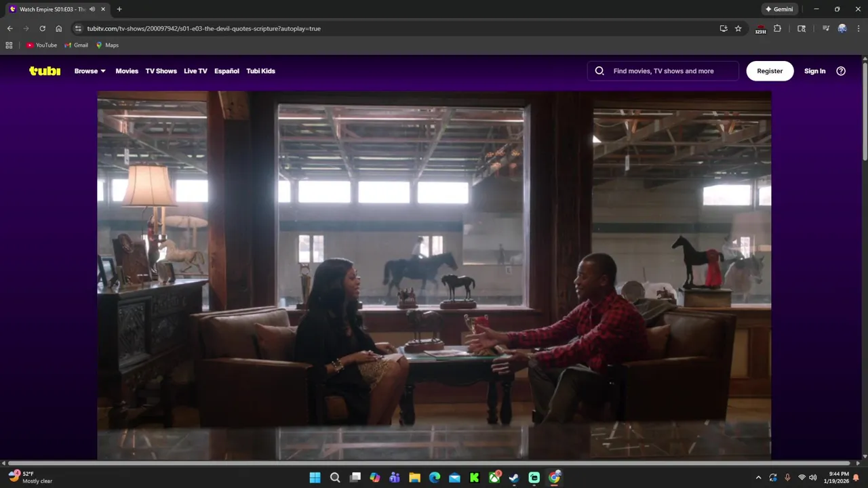Open the Español section
The width and height of the screenshot is (868, 488).
pyautogui.click(x=226, y=70)
